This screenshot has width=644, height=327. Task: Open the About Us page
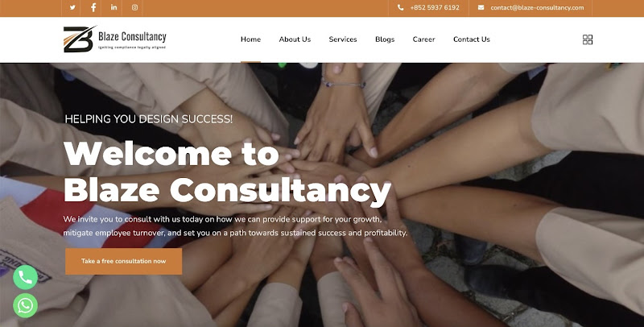coord(295,39)
